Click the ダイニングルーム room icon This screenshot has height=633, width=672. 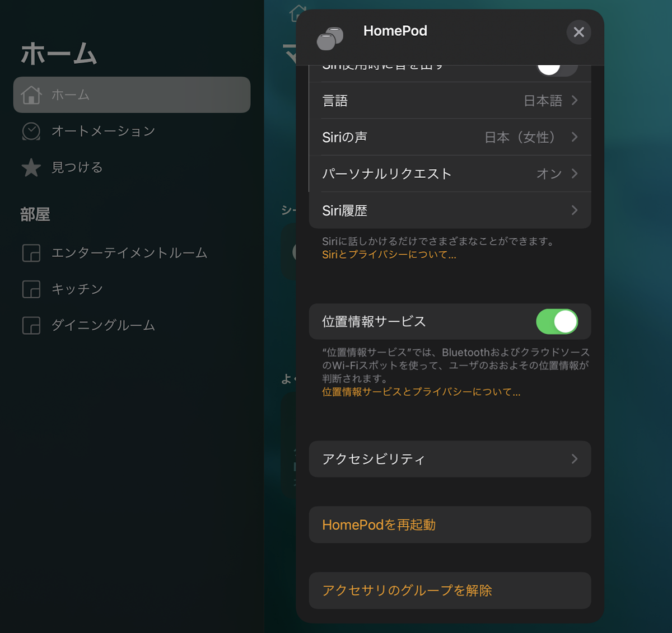click(x=31, y=325)
